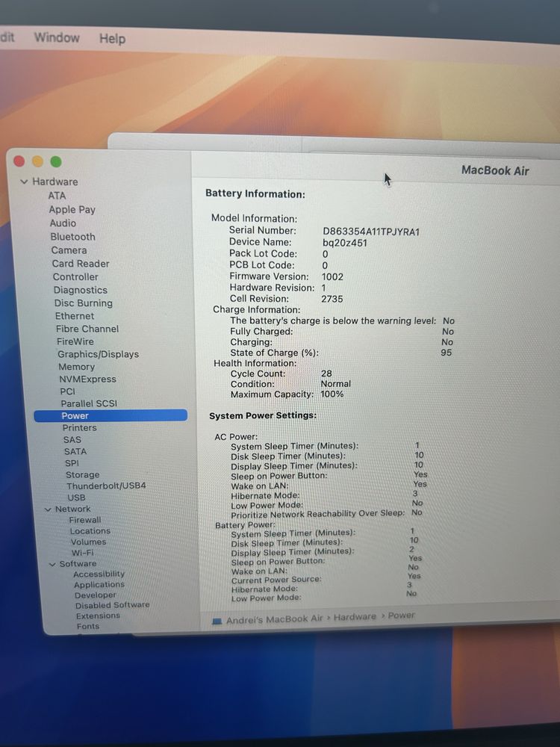Screen dimensions: 560x747
Task: Select Wi-Fi under Network
Action: pyautogui.click(x=82, y=553)
